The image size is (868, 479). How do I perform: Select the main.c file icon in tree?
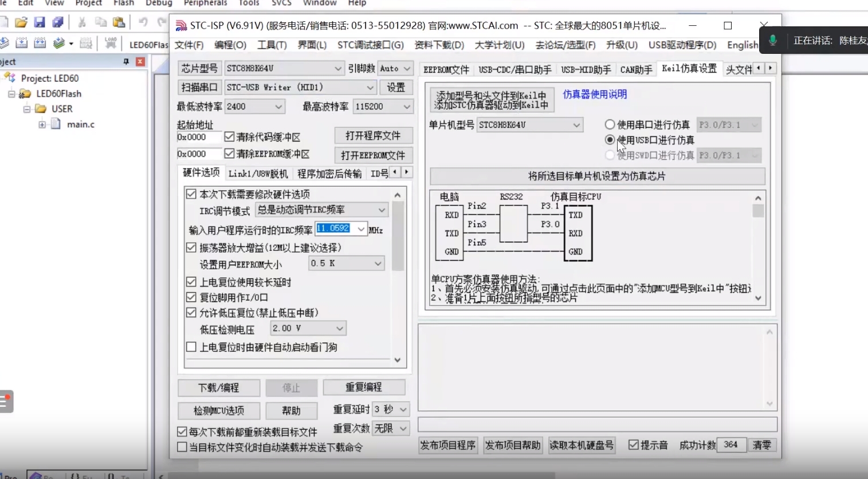pos(56,124)
